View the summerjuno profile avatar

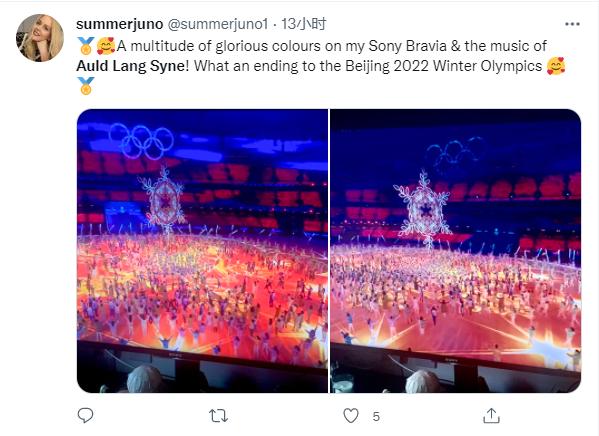(40, 38)
